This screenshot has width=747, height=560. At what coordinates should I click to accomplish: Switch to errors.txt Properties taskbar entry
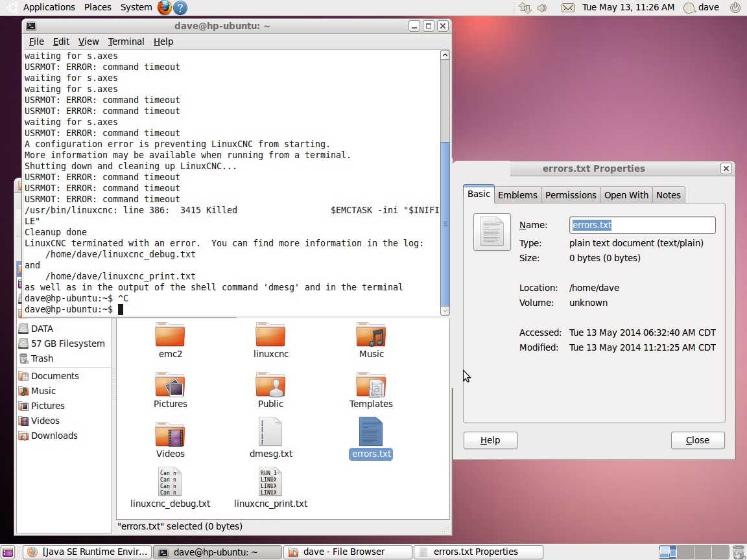click(479, 552)
